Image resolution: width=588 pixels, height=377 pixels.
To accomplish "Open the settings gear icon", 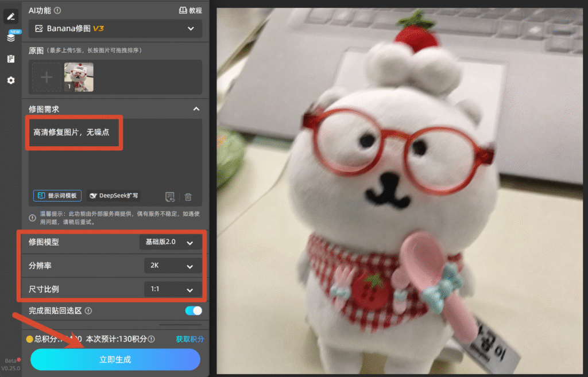I will [x=11, y=80].
